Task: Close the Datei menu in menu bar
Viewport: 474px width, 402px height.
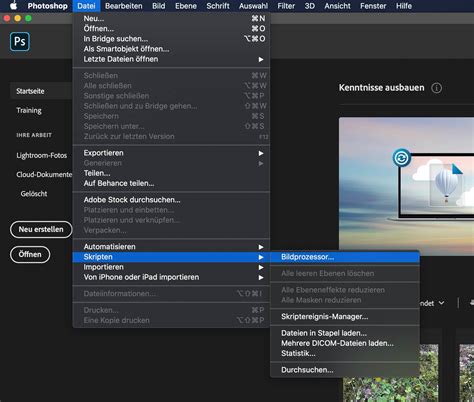Action: [86, 6]
